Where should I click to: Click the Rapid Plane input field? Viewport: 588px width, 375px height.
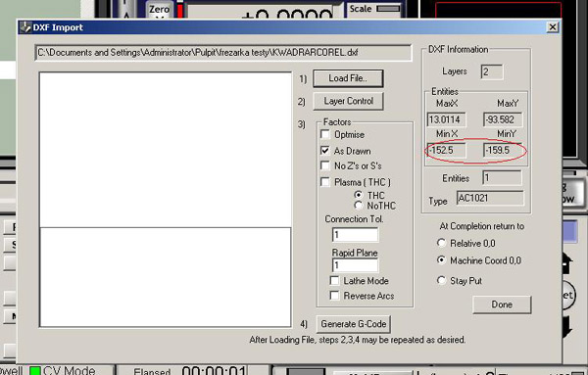(355, 265)
